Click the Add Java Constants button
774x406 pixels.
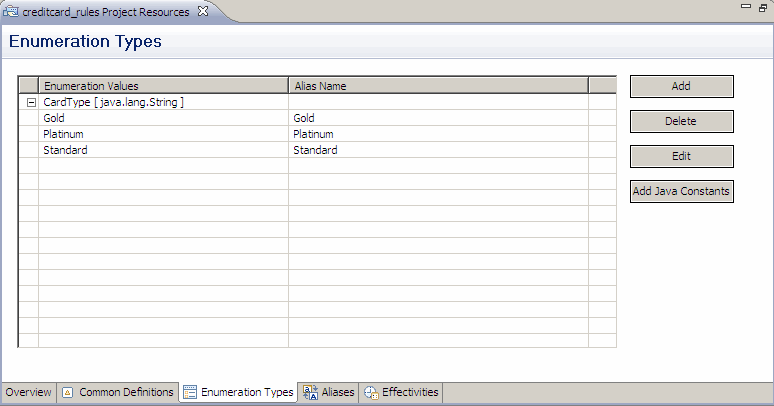click(x=681, y=191)
